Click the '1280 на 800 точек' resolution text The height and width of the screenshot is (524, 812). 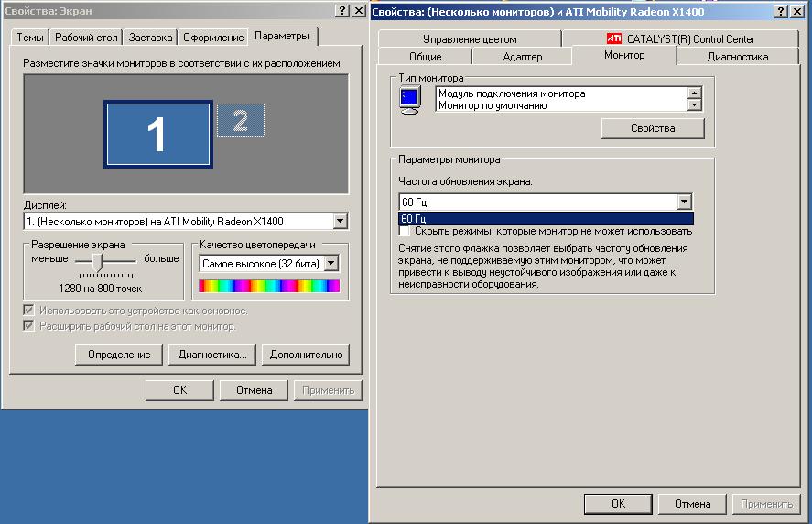pyautogui.click(x=100, y=289)
